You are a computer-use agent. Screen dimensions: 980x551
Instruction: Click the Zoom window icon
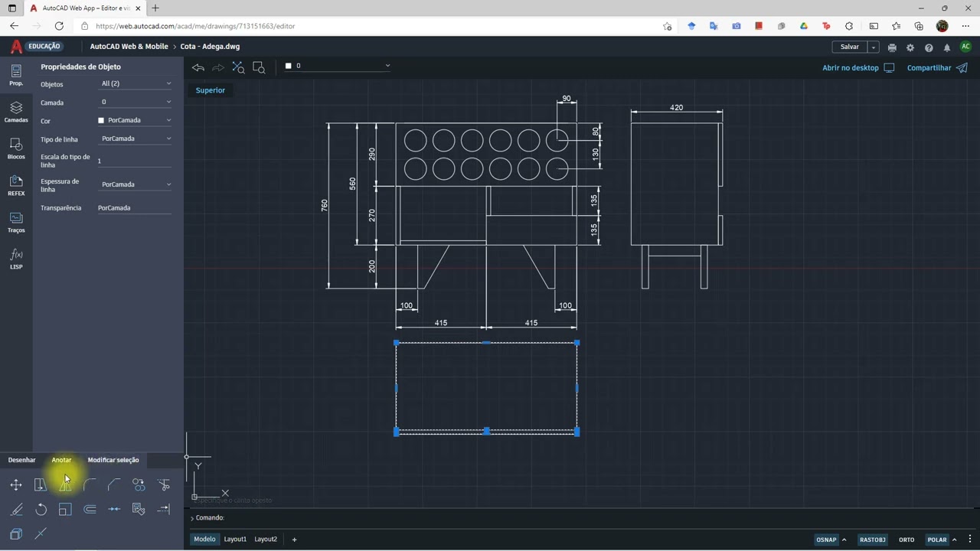coord(259,67)
